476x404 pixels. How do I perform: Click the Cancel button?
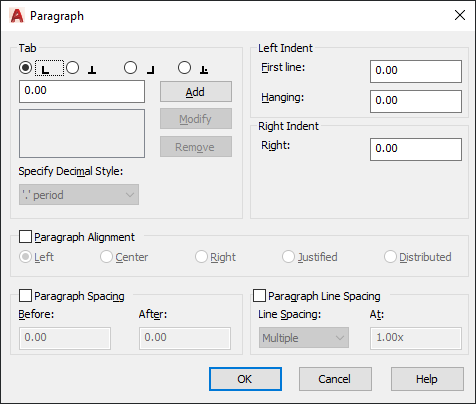pyautogui.click(x=335, y=379)
